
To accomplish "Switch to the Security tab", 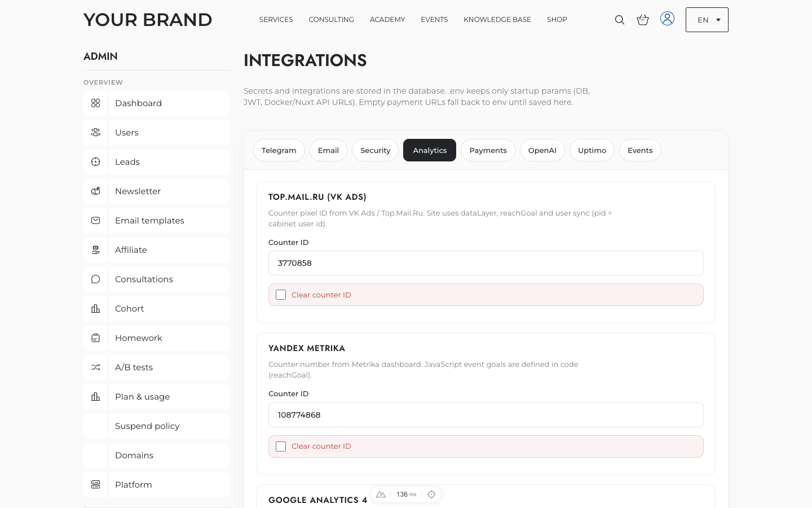I will click(x=376, y=150).
